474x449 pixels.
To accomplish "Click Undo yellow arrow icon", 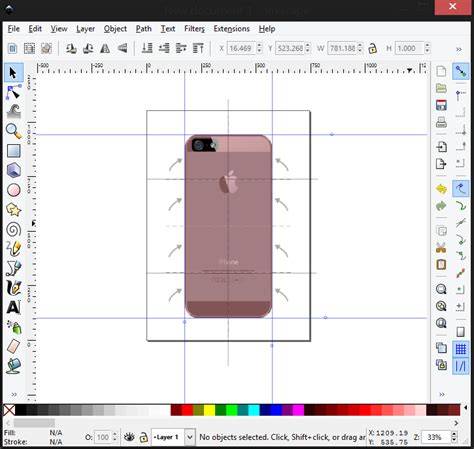I will tap(441, 189).
